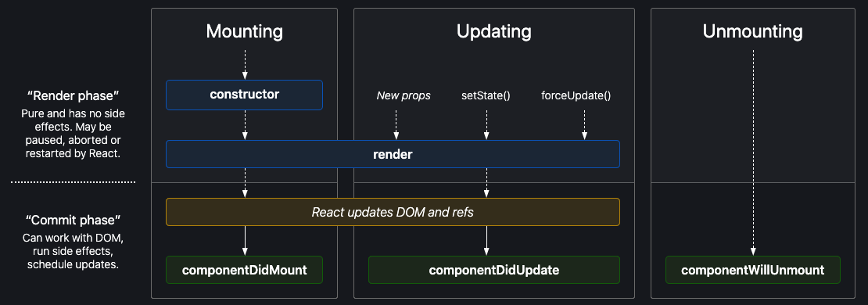Click the setState() label

486,95
